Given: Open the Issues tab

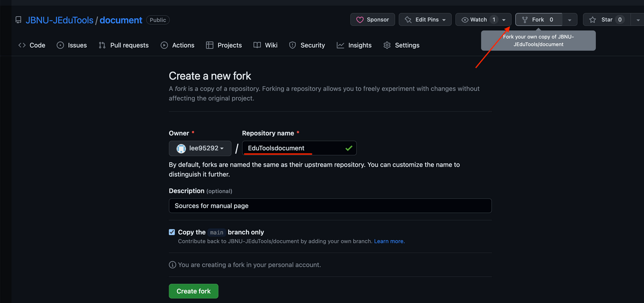Looking at the screenshot, I should tap(72, 45).
